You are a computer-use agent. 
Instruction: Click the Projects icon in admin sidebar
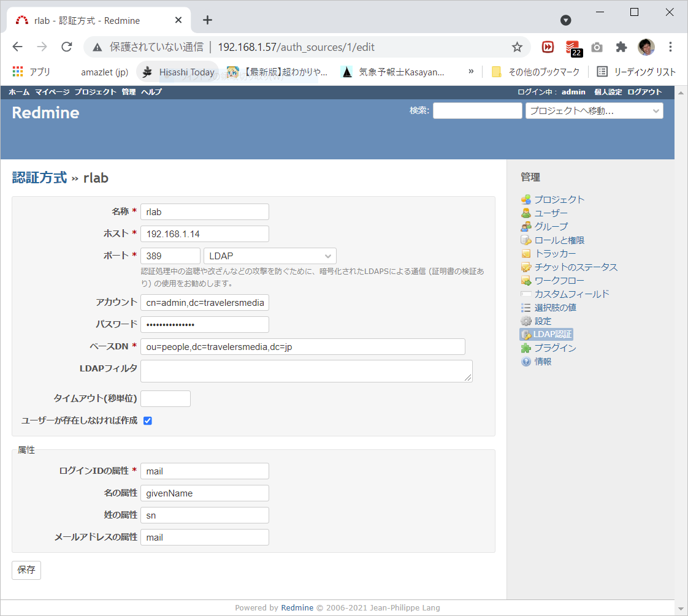click(526, 199)
